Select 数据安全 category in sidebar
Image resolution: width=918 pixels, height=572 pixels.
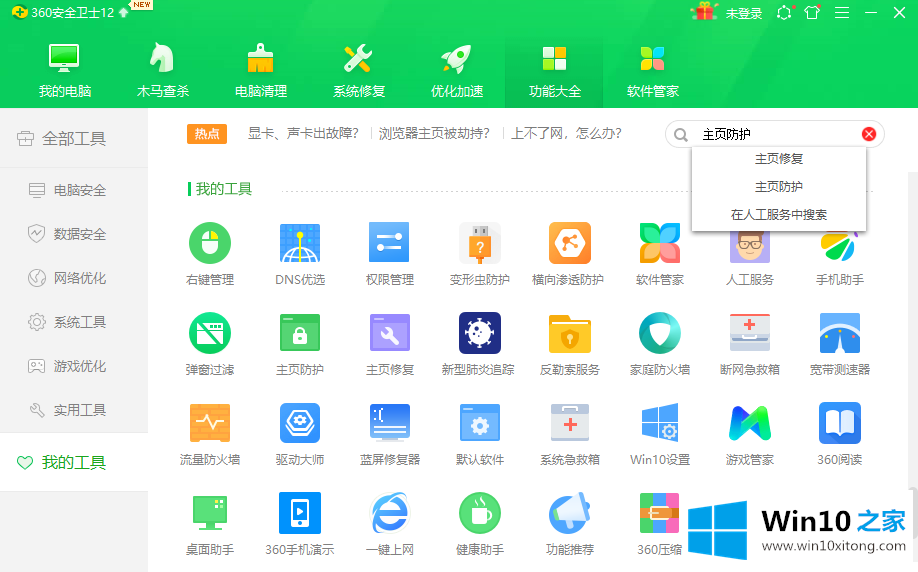[74, 234]
